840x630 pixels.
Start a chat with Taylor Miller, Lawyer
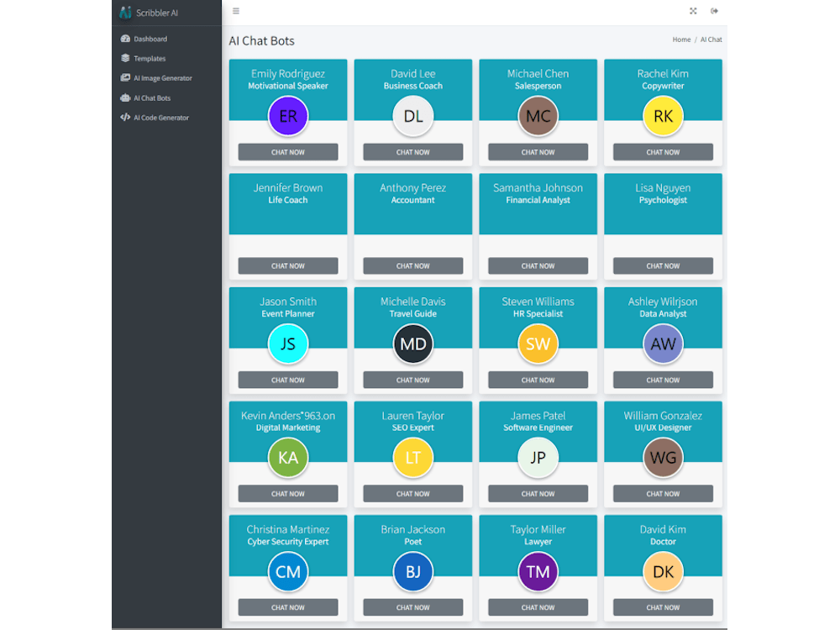pyautogui.click(x=538, y=607)
